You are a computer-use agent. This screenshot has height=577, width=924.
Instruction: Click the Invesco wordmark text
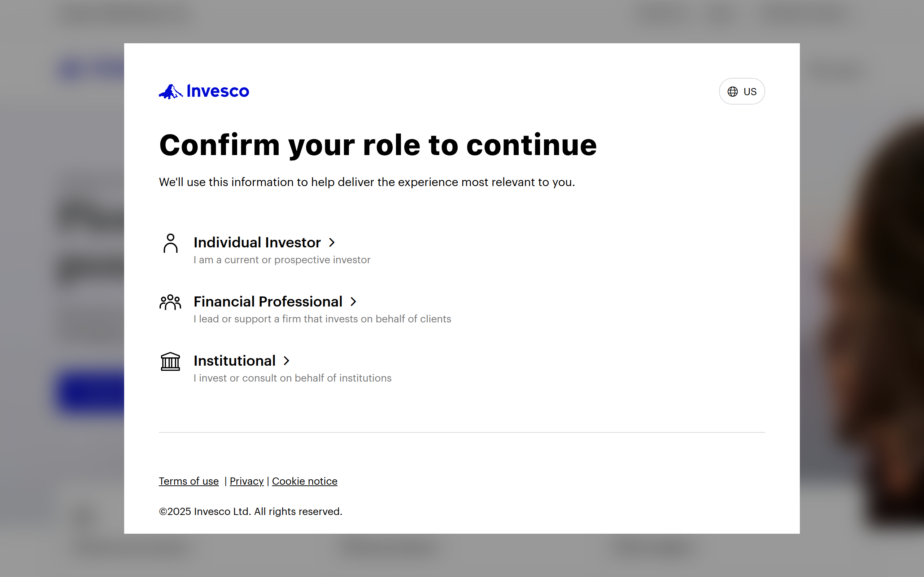(218, 91)
